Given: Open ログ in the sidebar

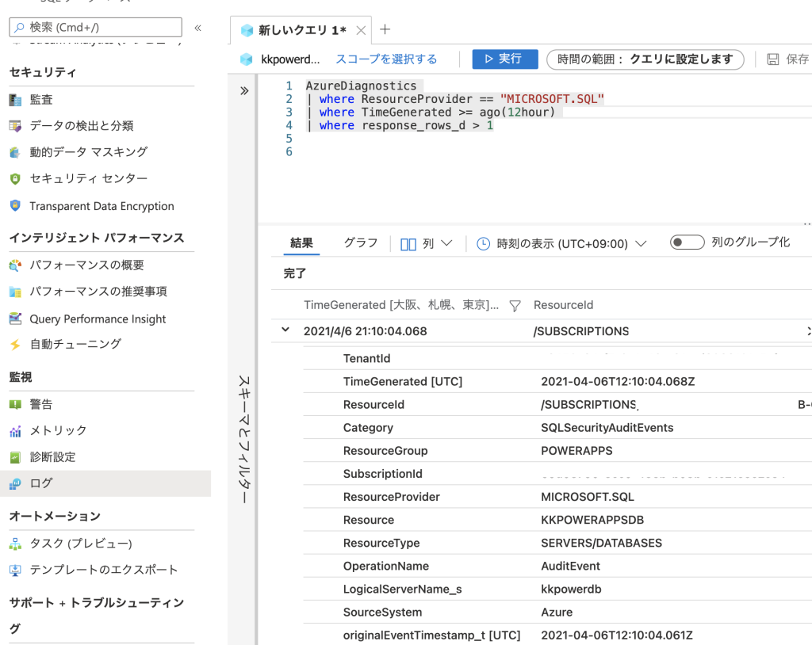Looking at the screenshot, I should tap(105, 483).
